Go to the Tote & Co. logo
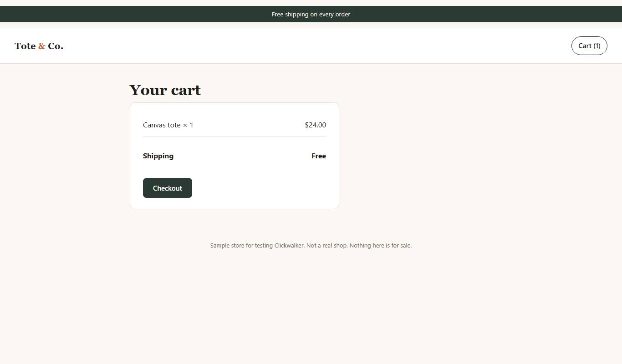This screenshot has height=364, width=622. pos(39,46)
